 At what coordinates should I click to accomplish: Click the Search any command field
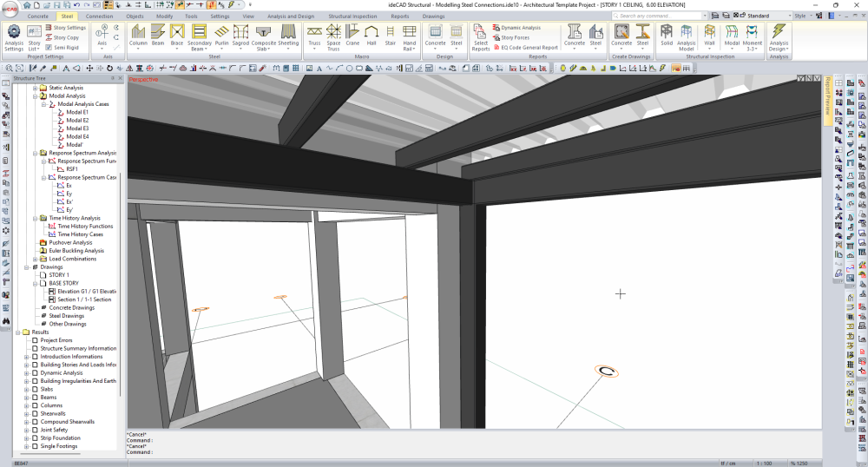click(668, 16)
